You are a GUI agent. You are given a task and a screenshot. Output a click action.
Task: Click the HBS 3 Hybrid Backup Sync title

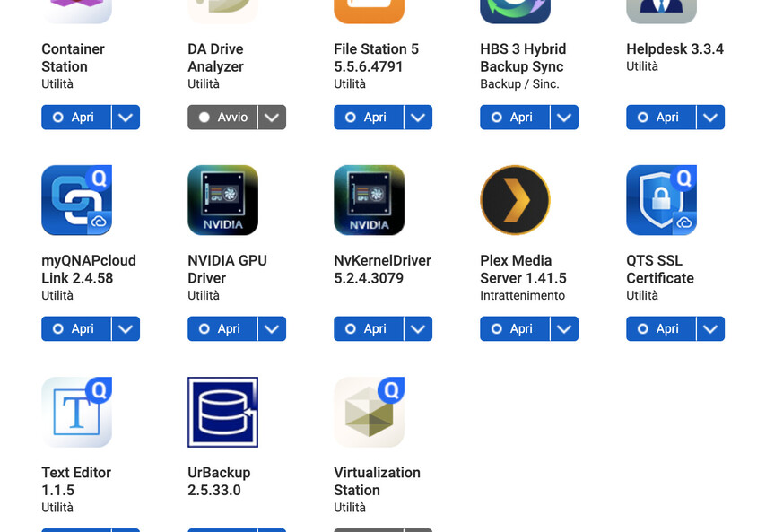click(x=523, y=57)
